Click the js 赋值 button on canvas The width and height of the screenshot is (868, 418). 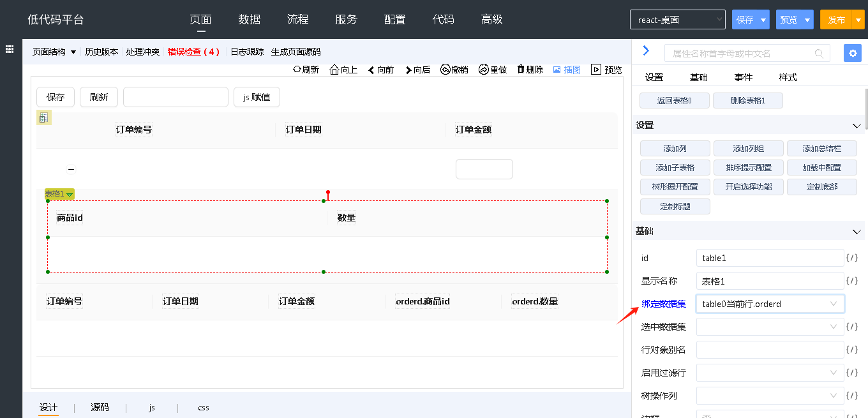[x=257, y=97]
